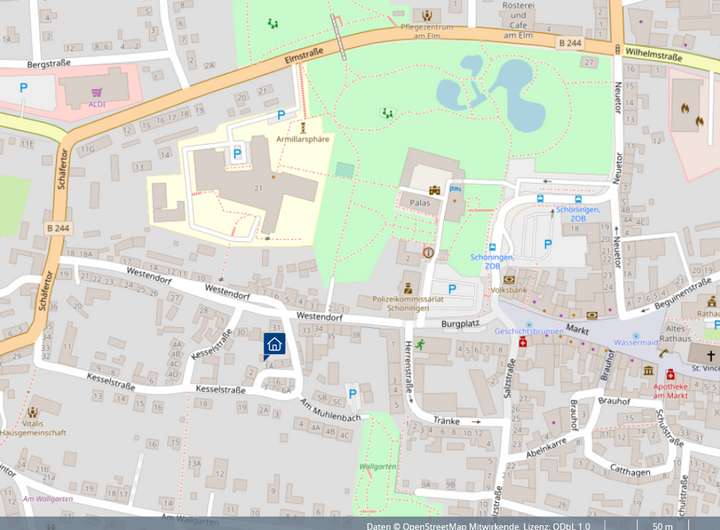Click the parking icon on Am Mühlenbach
The width and height of the screenshot is (720, 530).
tap(351, 393)
